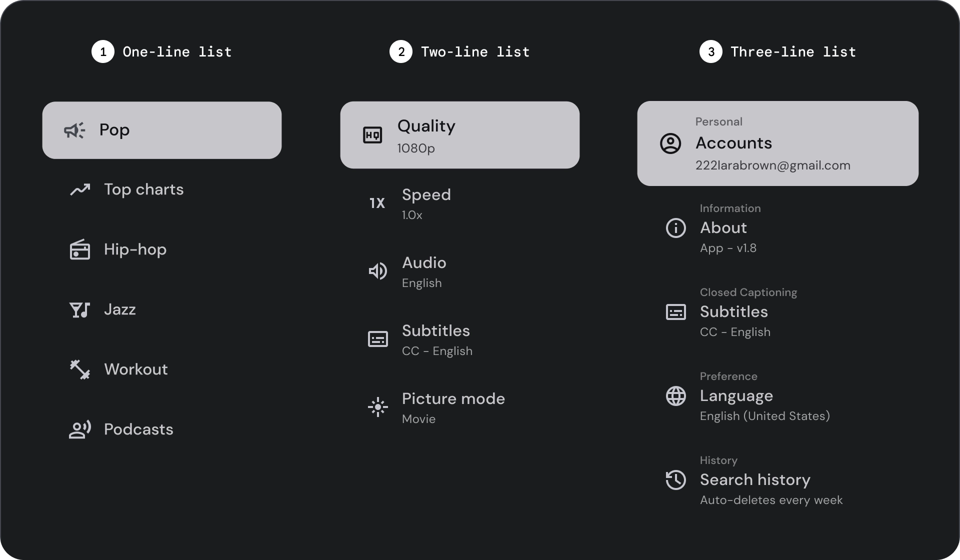Expand the Picture mode options
Screen dimensions: 960x560
point(460,407)
